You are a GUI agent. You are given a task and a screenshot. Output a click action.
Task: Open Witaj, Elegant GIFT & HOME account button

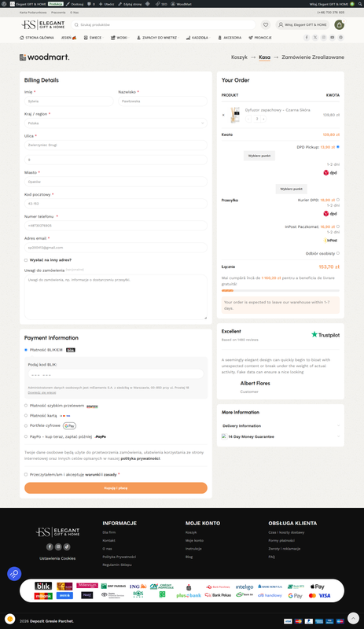click(x=303, y=25)
